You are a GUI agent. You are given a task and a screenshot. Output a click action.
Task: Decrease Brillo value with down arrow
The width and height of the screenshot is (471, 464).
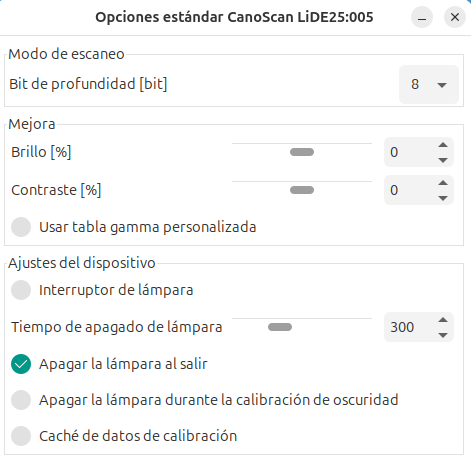(x=443, y=160)
